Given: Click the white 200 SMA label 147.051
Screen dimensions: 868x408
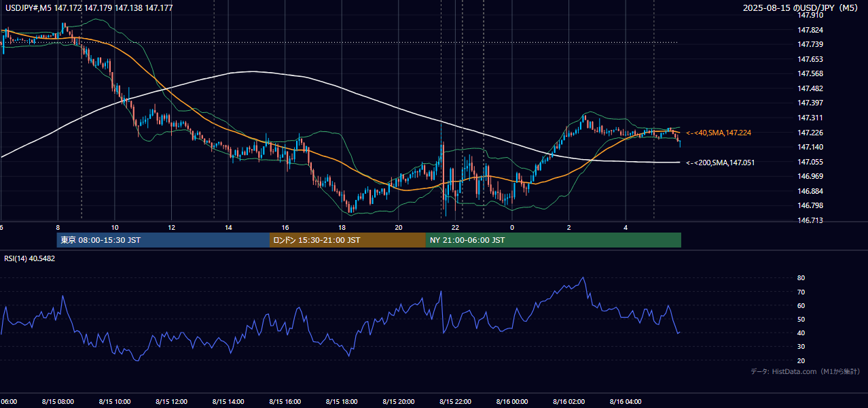Looking at the screenshot, I should pyautogui.click(x=721, y=163).
